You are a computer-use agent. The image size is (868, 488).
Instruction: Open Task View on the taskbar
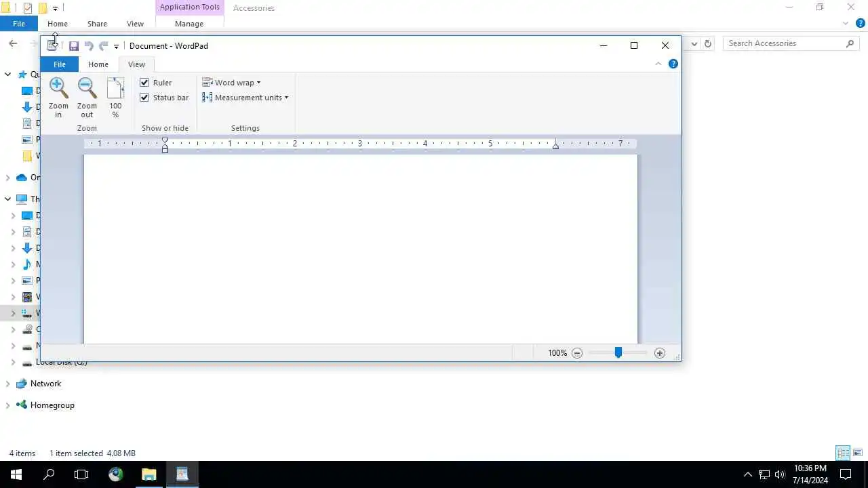coord(81,474)
